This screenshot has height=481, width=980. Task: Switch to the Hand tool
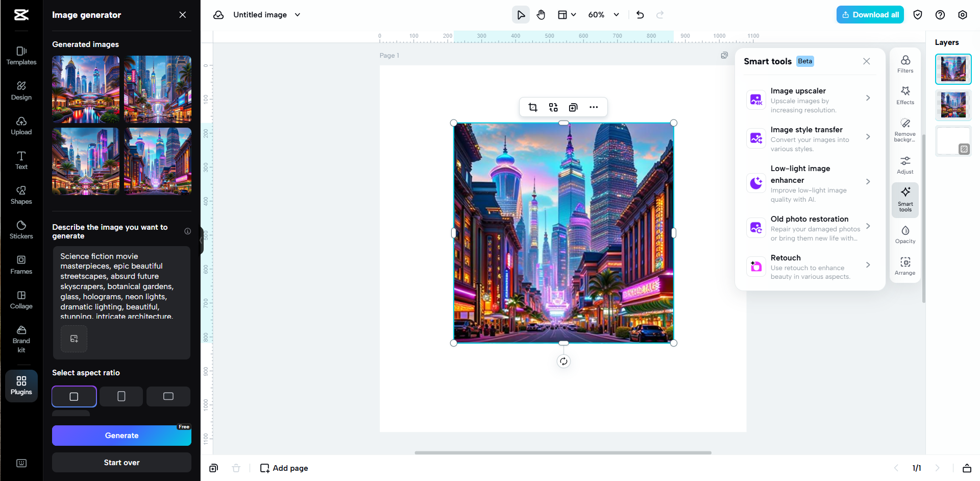pyautogui.click(x=541, y=14)
